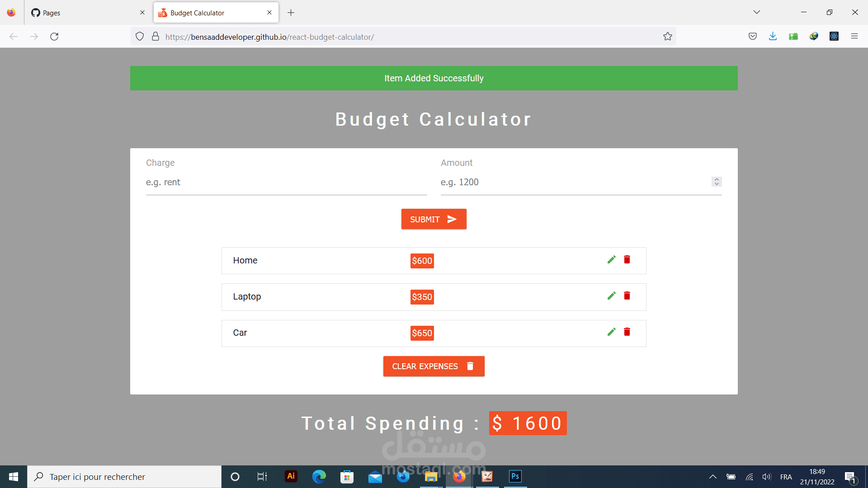Delete the Laptop expense entry
868x488 pixels.
point(627,296)
